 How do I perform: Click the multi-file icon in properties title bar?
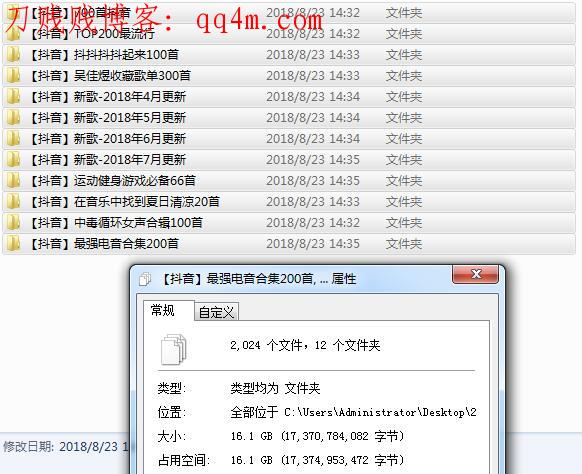pos(145,279)
